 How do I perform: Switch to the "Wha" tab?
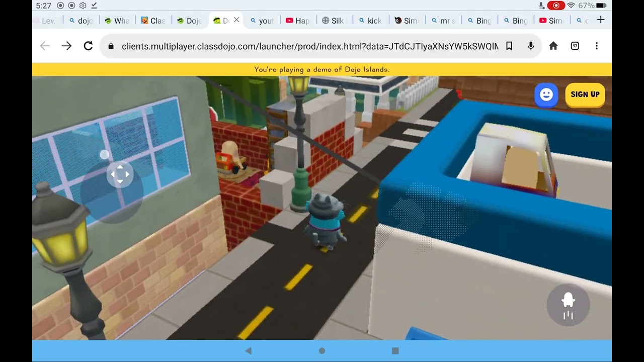click(117, 21)
